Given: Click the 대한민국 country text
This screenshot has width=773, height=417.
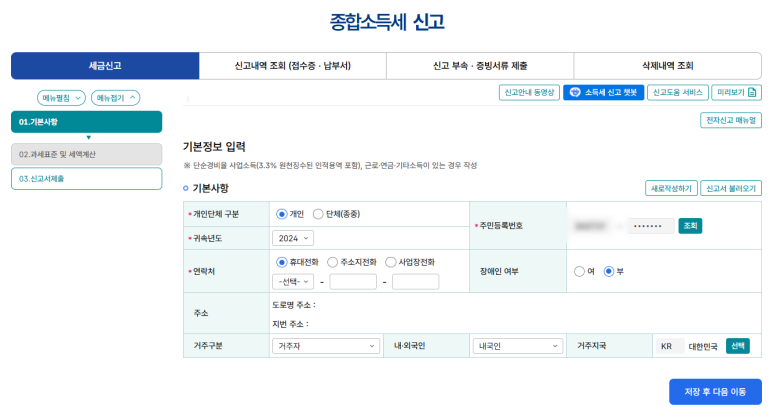Looking at the screenshot, I should point(703,347).
